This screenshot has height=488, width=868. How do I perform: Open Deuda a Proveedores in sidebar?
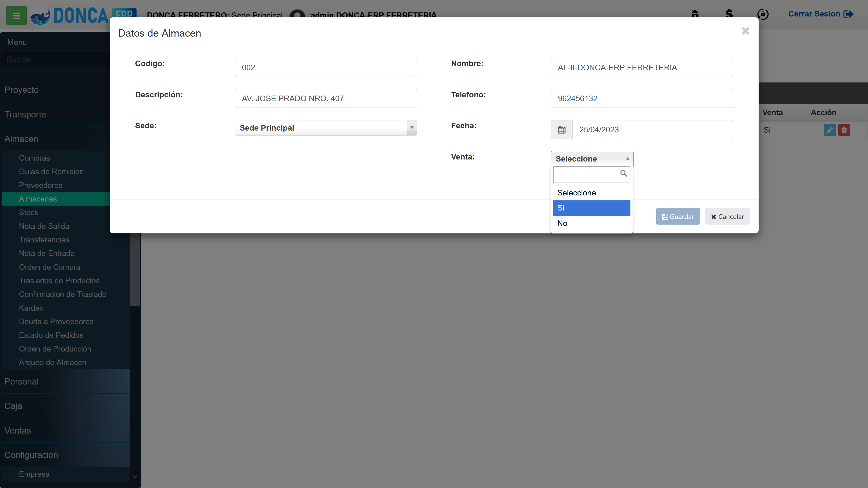click(56, 322)
